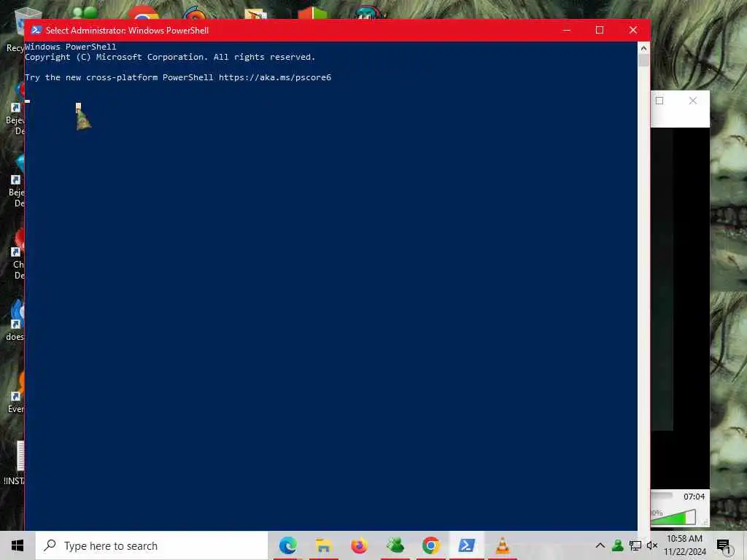Viewport: 747px width, 560px height.
Task: Adjust the green volume slider in media player
Action: [x=673, y=517]
